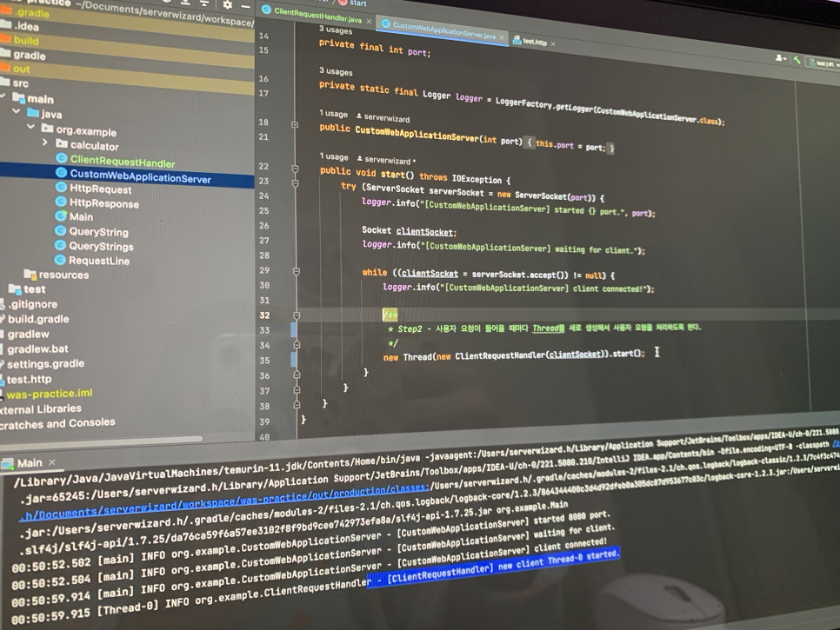
Task: Open the HttpResponse class
Action: coord(104,203)
